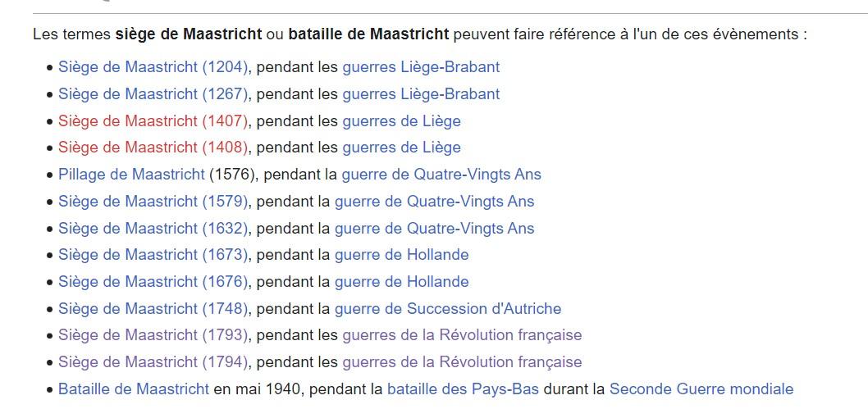The height and width of the screenshot is (409, 868).
Task: Click the red Siège de Maastricht (1408) link
Action: [153, 148]
